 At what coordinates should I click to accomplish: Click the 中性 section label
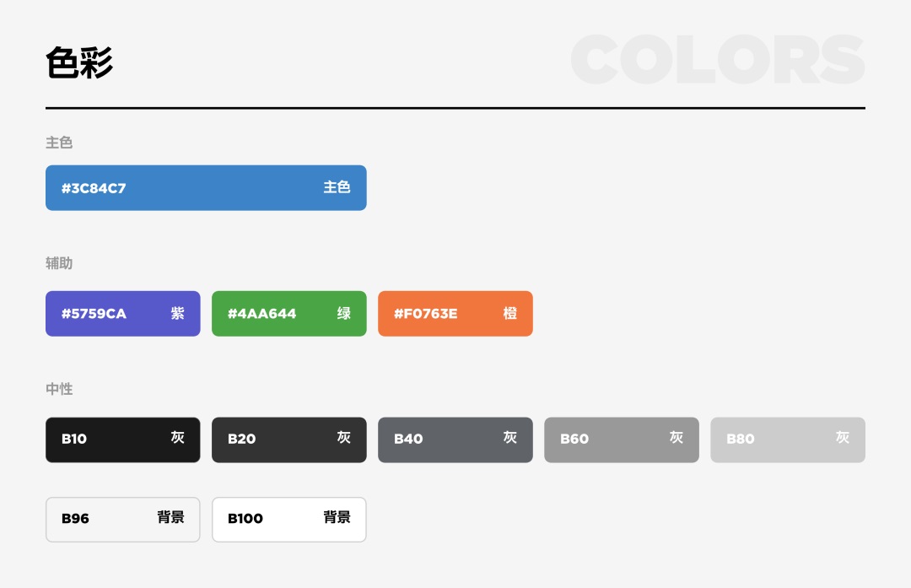pos(59,389)
